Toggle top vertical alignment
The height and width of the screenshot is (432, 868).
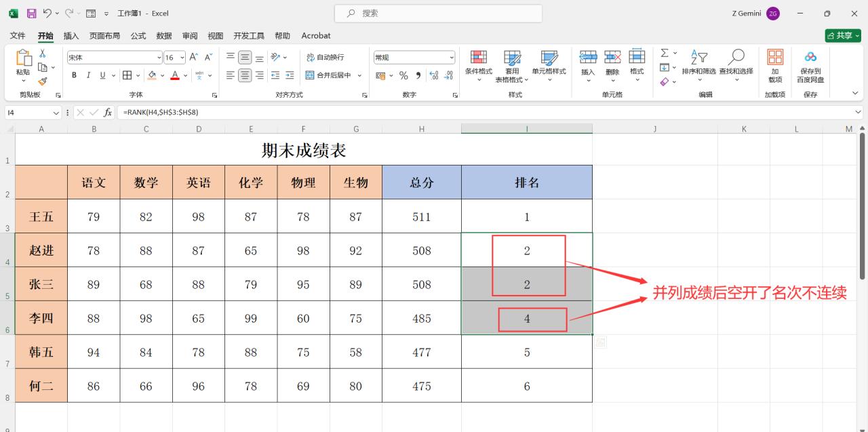point(231,58)
